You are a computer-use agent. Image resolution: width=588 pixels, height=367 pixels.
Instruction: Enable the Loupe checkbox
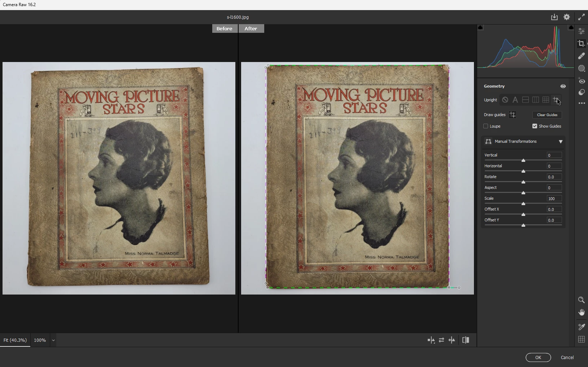(x=485, y=126)
